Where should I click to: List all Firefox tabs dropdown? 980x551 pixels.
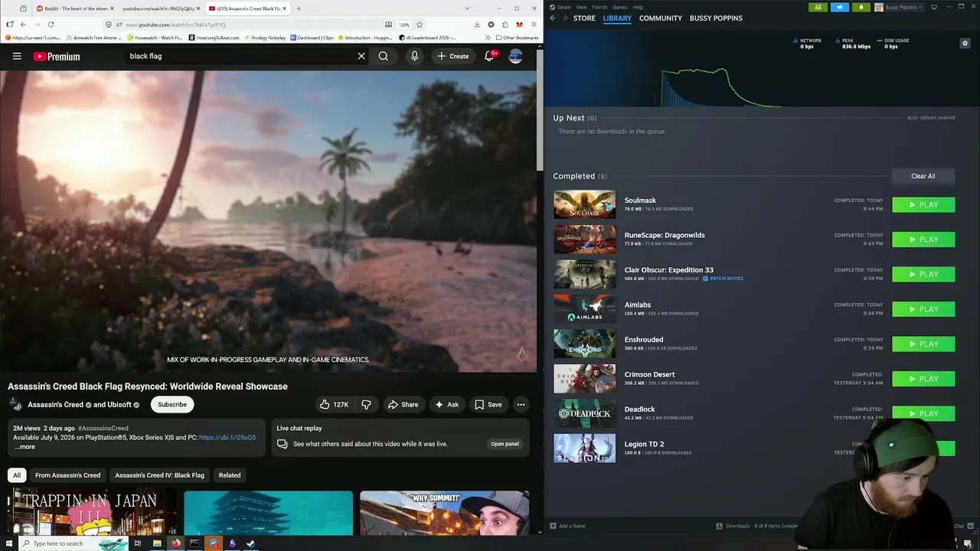[x=467, y=8]
